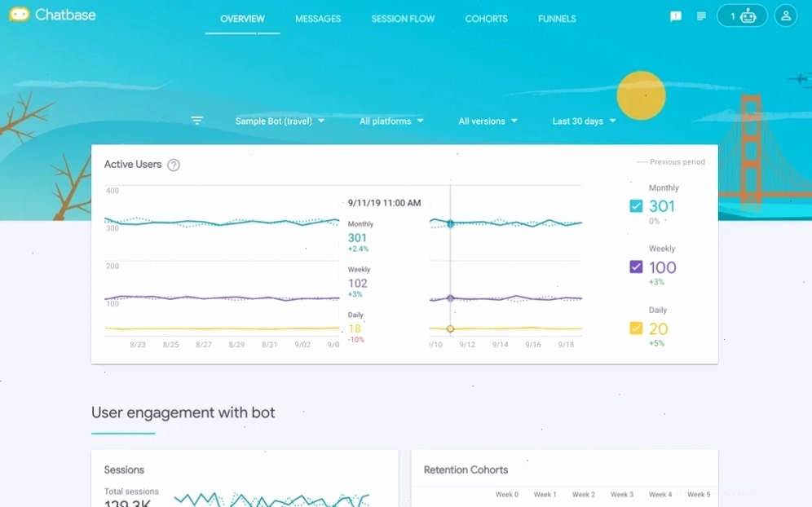Open the Funnels tab

pyautogui.click(x=557, y=19)
